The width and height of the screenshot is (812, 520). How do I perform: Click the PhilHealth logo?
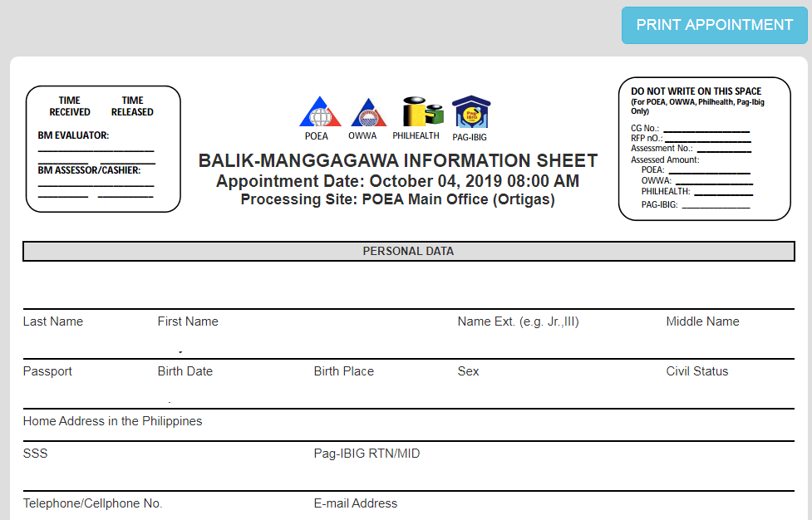coord(423,110)
